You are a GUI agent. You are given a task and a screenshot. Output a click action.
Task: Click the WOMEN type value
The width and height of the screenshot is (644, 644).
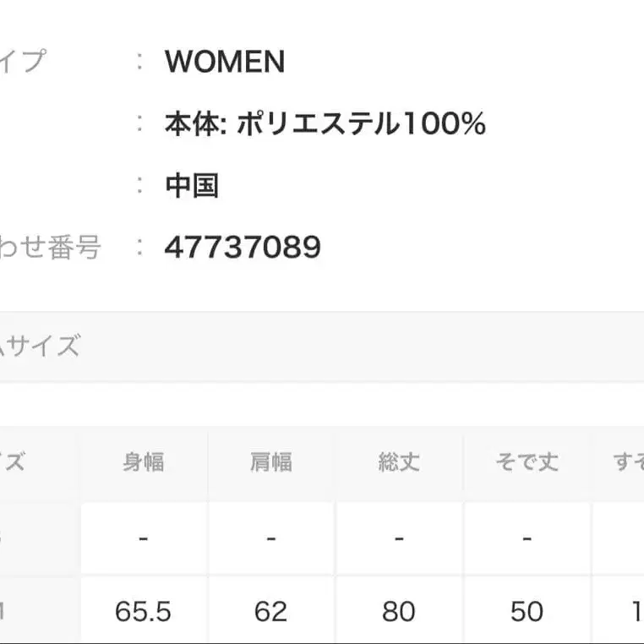pyautogui.click(x=225, y=62)
